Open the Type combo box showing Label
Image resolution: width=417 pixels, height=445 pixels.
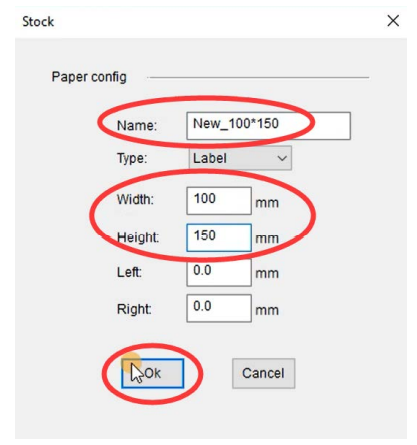pos(240,158)
